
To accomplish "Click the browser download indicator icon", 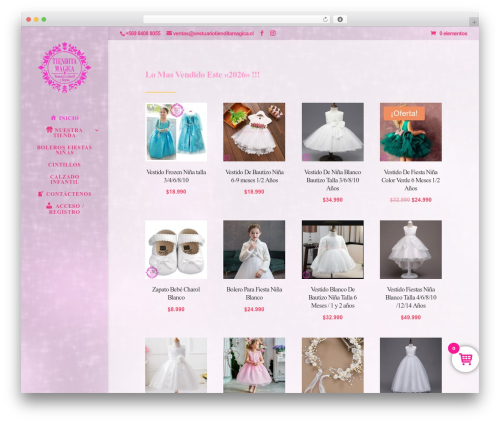I will (x=340, y=19).
